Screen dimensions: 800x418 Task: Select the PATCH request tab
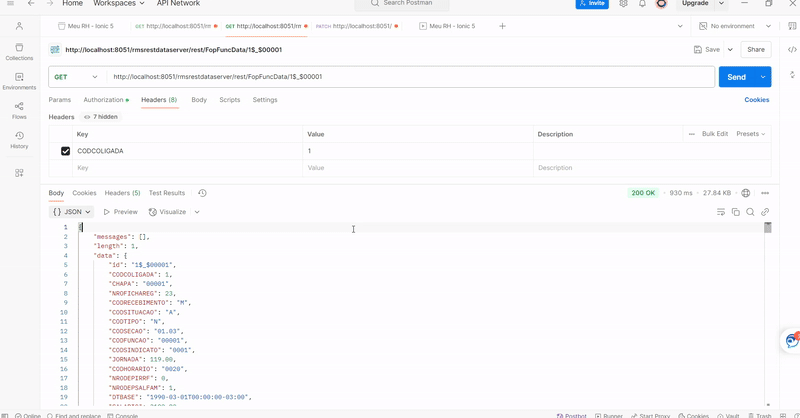tap(357, 26)
